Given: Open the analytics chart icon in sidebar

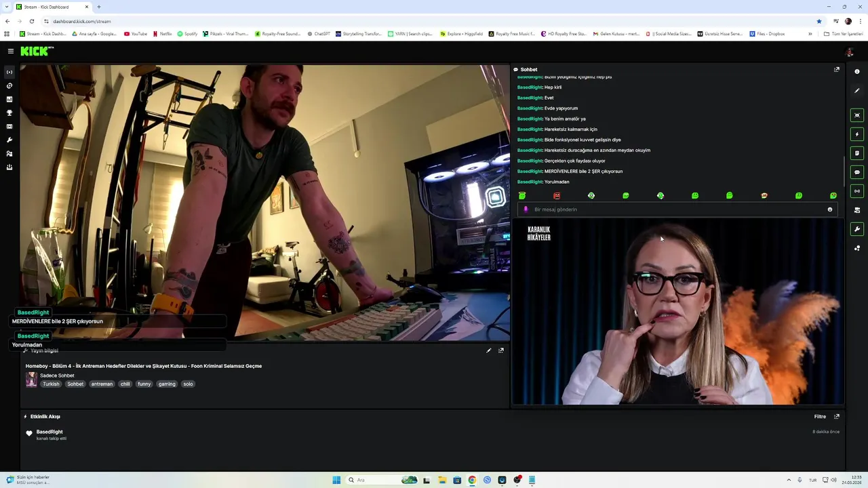Looking at the screenshot, I should 9,99.
